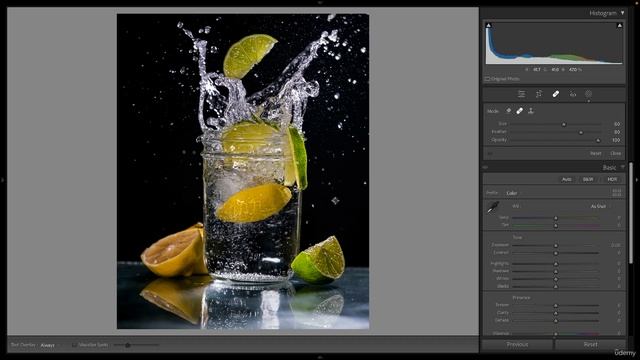The height and width of the screenshot is (360, 640).
Task: Collapse the right panel edge arrow
Action: 637,180
